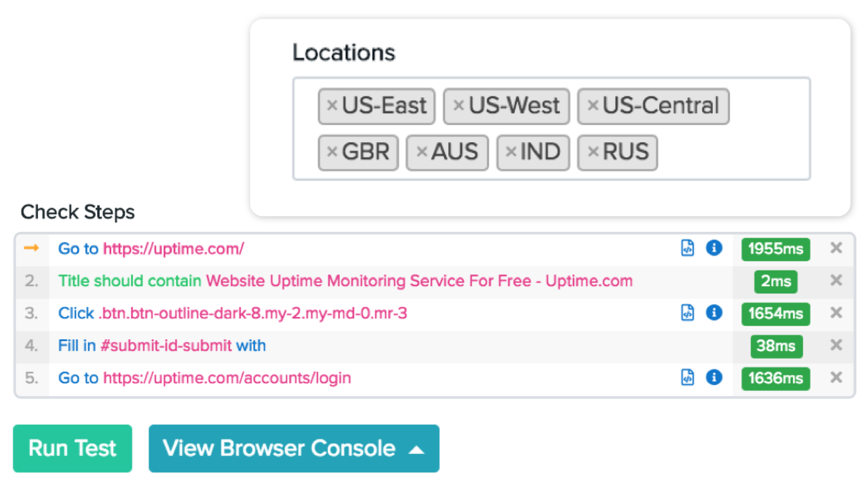This screenshot has height=503, width=868.
Task: Remove the IND location tag
Action: pos(511,151)
